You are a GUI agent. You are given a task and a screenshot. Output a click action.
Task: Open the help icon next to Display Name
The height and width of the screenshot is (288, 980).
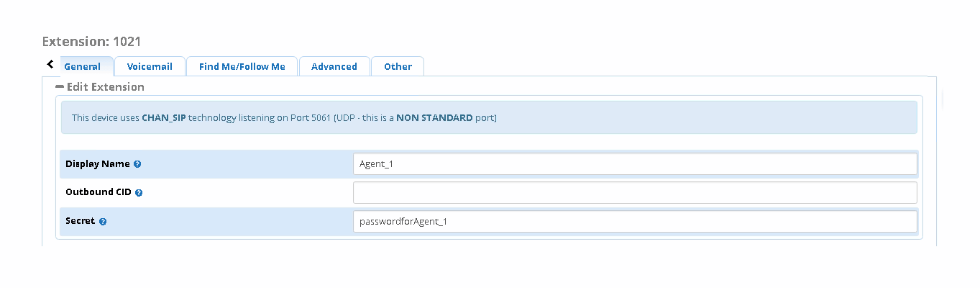[x=137, y=164]
